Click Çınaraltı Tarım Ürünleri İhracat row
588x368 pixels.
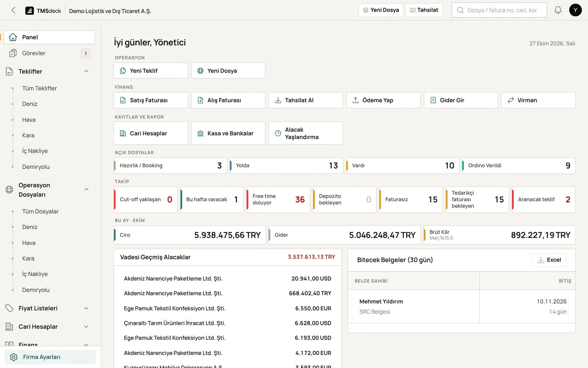227,323
